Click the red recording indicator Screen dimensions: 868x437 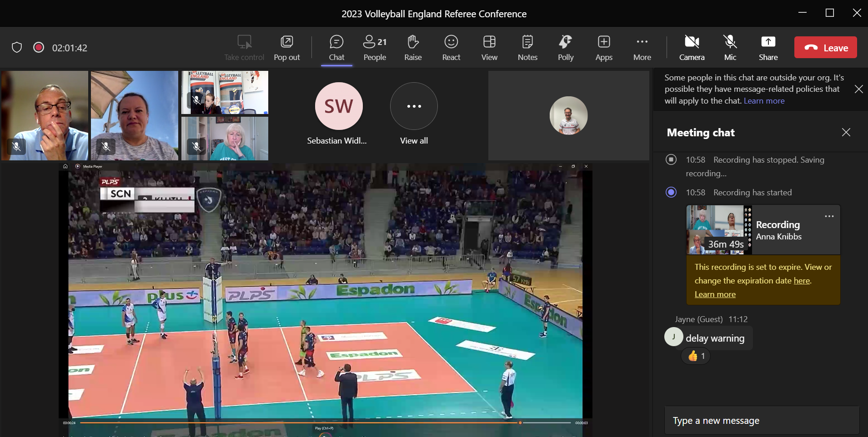[39, 47]
